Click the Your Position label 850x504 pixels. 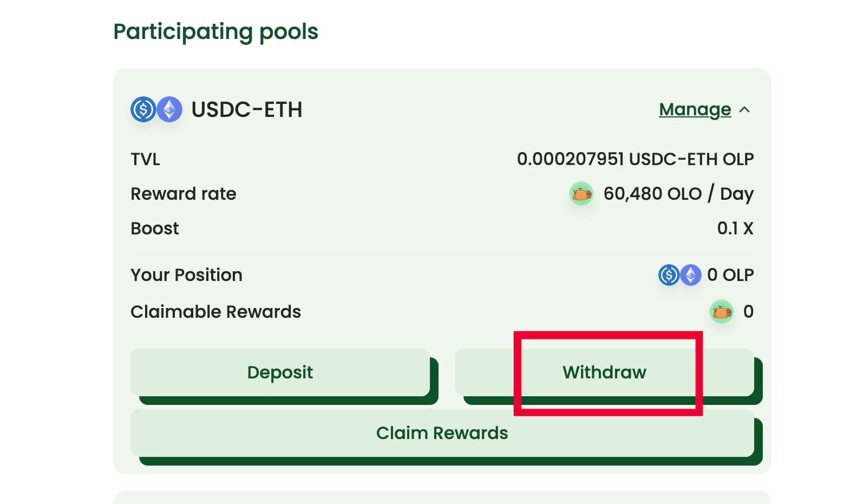pos(186,275)
